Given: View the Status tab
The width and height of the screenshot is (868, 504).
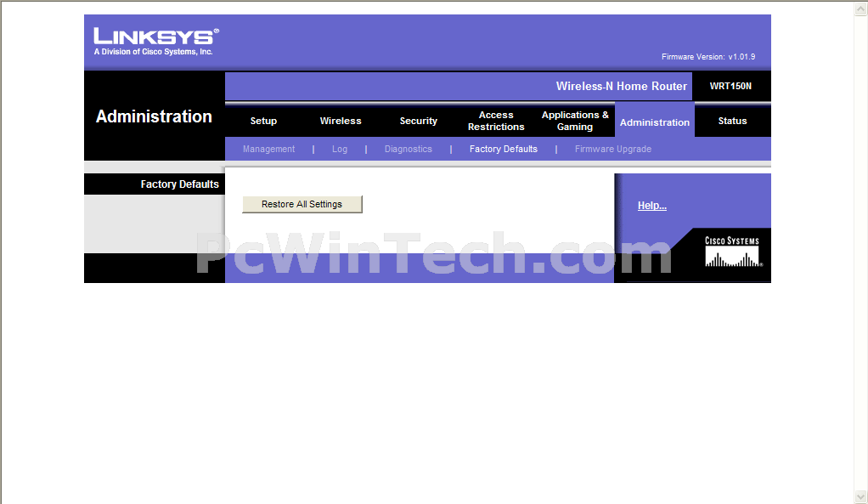Looking at the screenshot, I should 732,121.
